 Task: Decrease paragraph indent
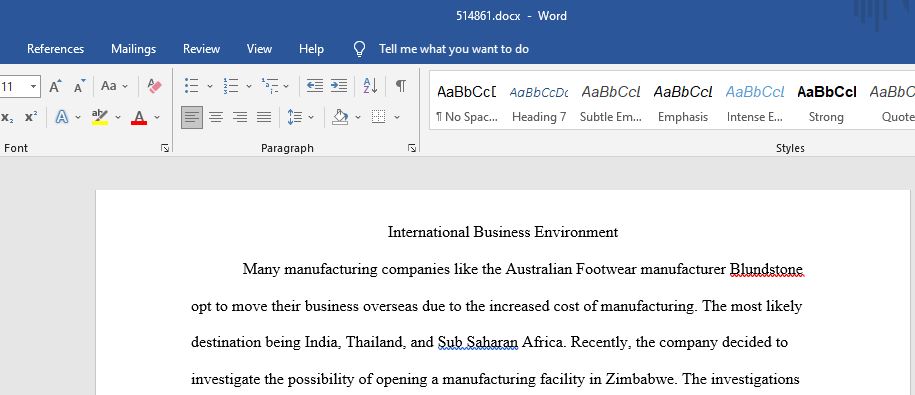315,86
